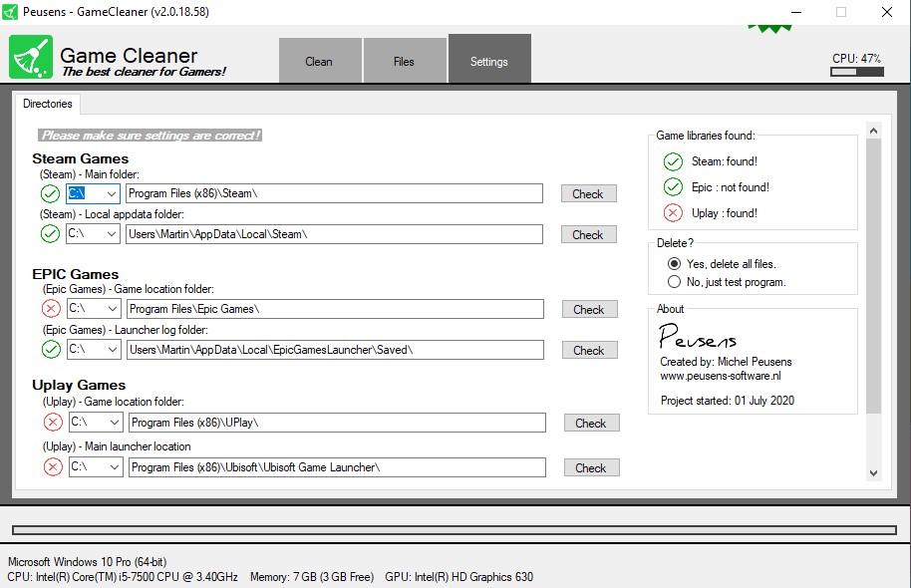The height and width of the screenshot is (588, 911).
Task: Open the Settings tab
Action: [x=489, y=59]
